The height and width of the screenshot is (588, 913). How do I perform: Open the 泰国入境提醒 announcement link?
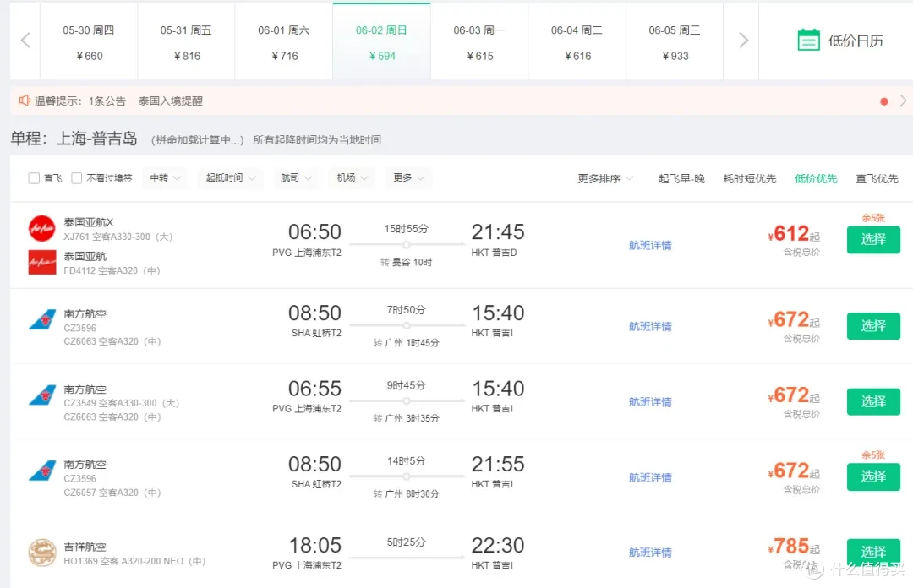[171, 101]
